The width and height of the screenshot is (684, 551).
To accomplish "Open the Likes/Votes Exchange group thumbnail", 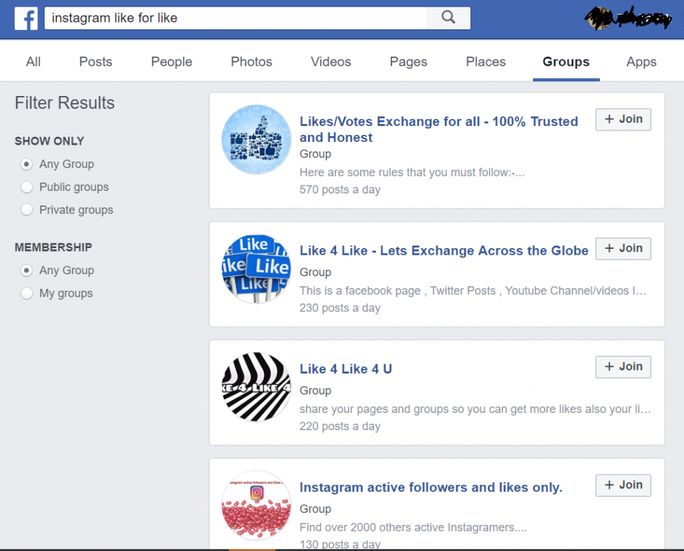I will point(256,139).
